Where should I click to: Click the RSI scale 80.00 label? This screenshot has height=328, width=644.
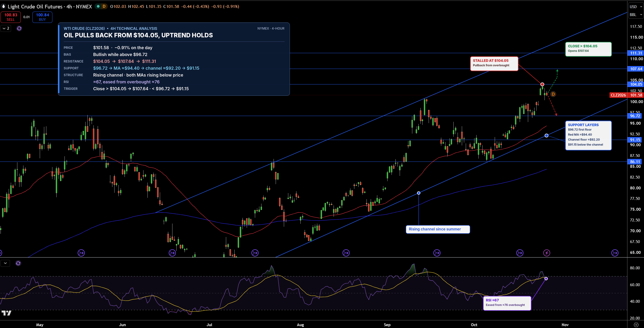tap(635, 268)
